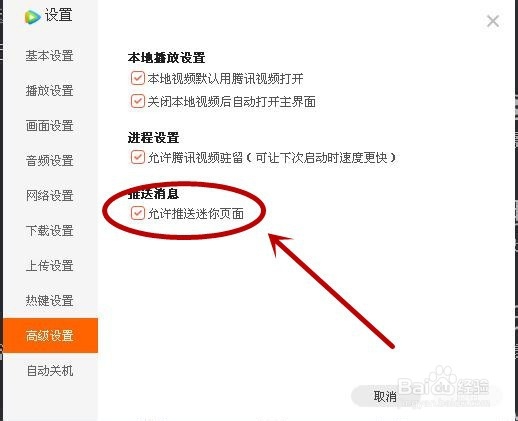Open the 自动关机 section
This screenshot has width=518, height=421.
click(50, 371)
